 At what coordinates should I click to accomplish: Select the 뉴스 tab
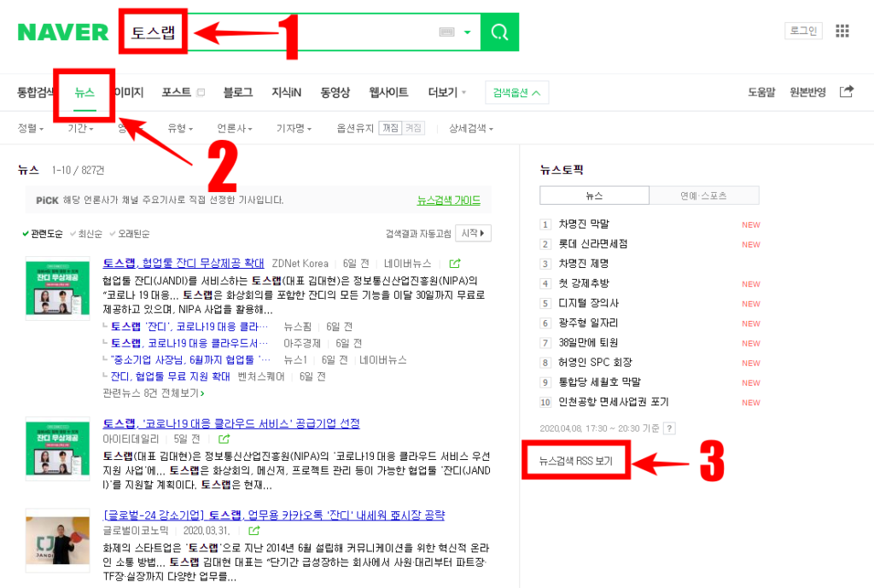[x=84, y=92]
